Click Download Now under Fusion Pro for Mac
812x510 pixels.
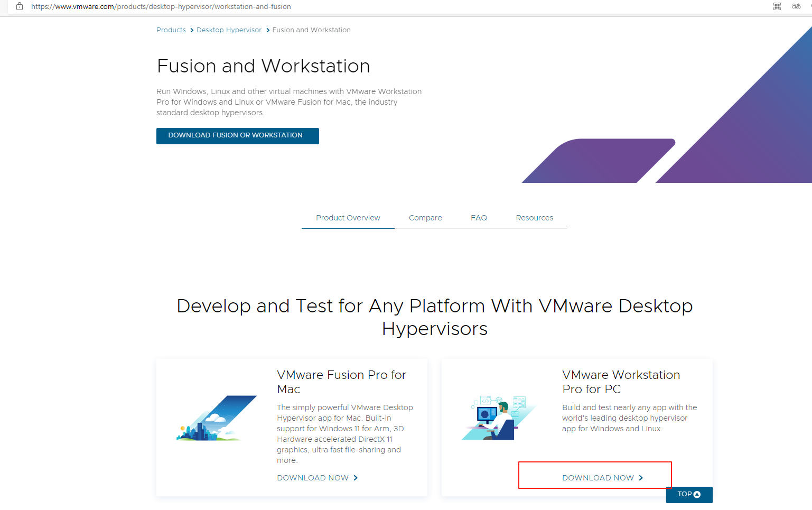click(318, 478)
